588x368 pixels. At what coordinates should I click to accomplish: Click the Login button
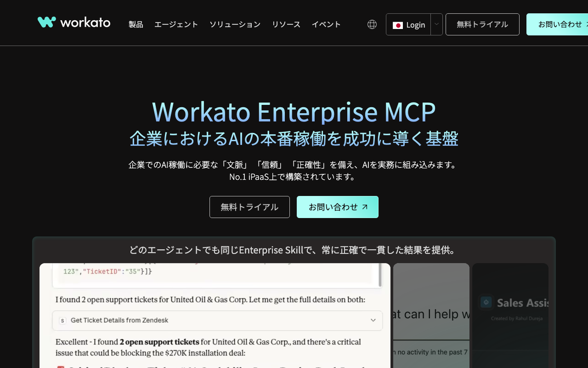coord(408,24)
